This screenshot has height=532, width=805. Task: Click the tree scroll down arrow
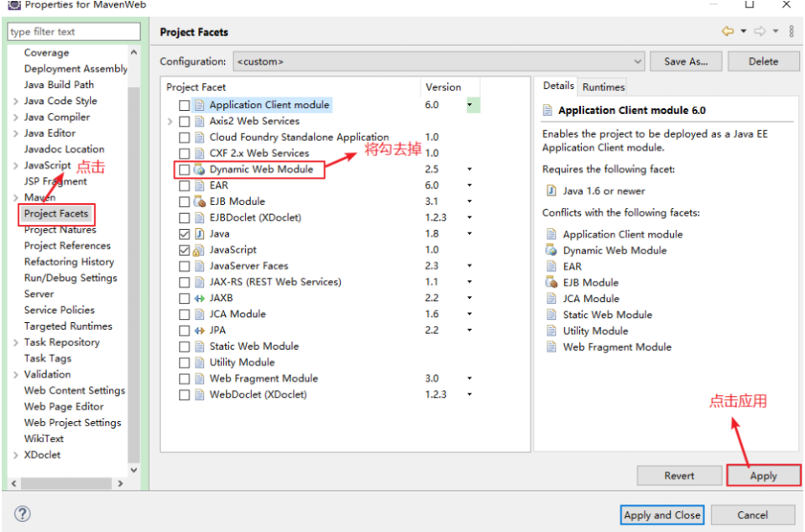click(133, 470)
